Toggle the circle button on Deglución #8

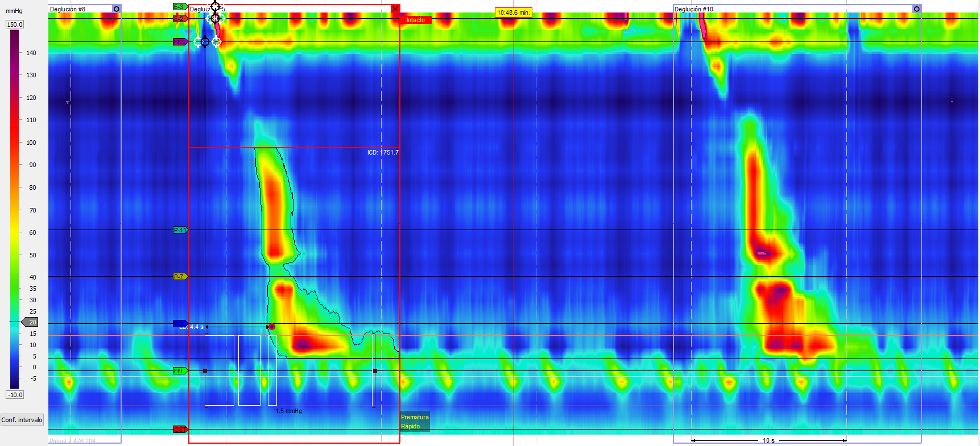point(117,9)
